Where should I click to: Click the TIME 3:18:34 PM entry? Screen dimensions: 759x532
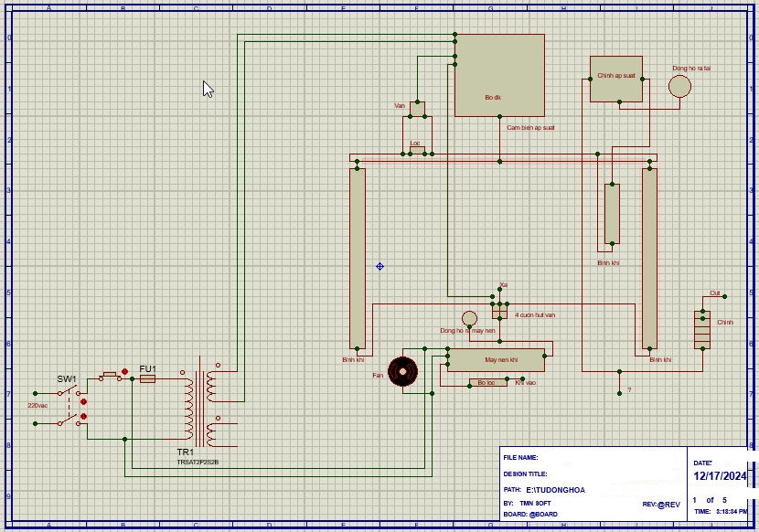[721, 511]
